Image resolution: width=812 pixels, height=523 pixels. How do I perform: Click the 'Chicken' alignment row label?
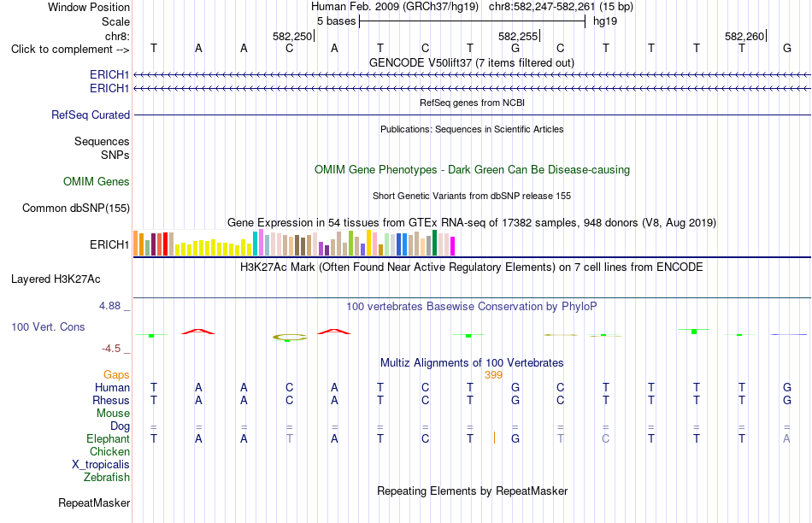pos(109,451)
